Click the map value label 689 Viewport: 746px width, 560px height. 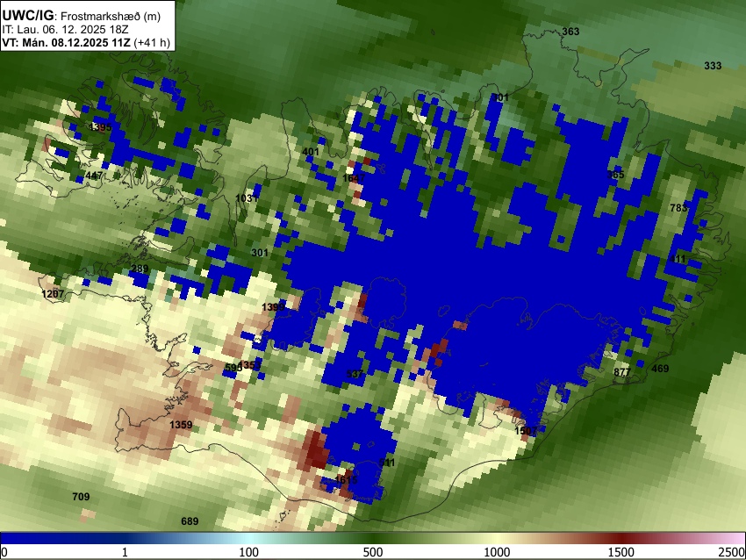coord(190,521)
